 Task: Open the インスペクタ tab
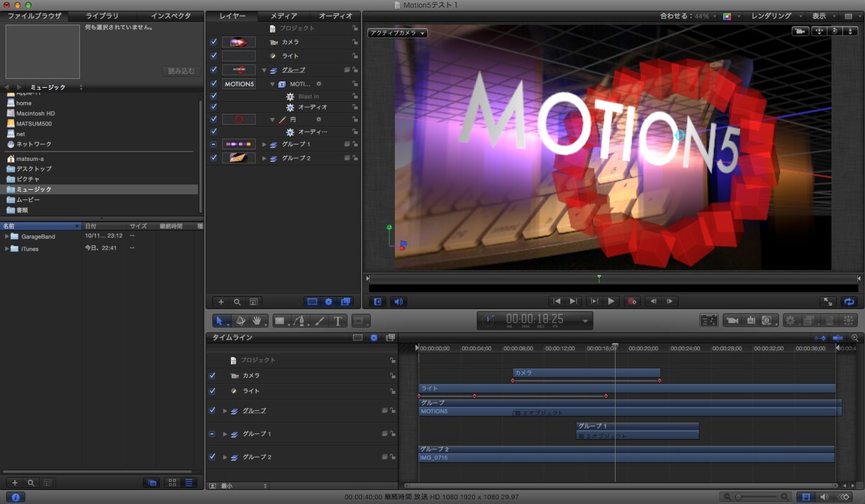click(171, 16)
